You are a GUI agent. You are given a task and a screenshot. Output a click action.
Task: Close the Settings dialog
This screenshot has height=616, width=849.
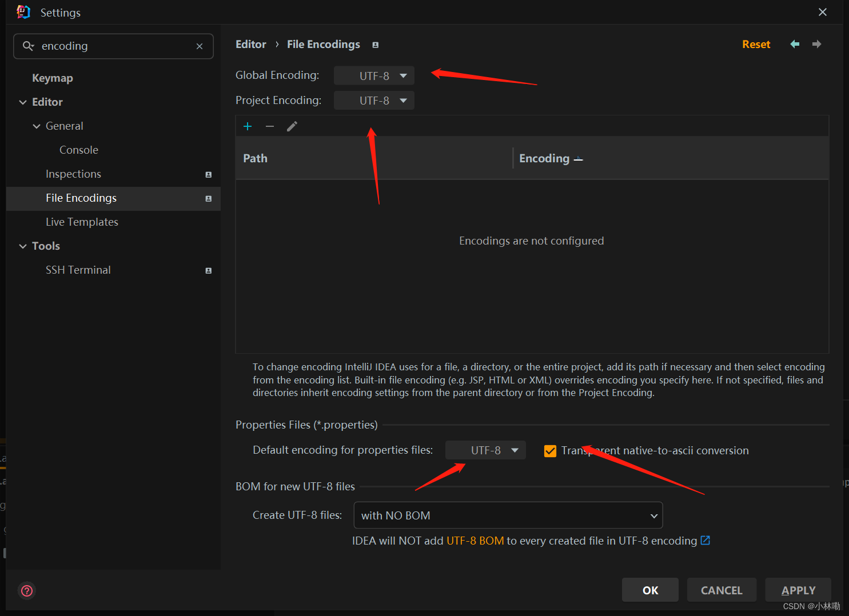click(x=823, y=12)
